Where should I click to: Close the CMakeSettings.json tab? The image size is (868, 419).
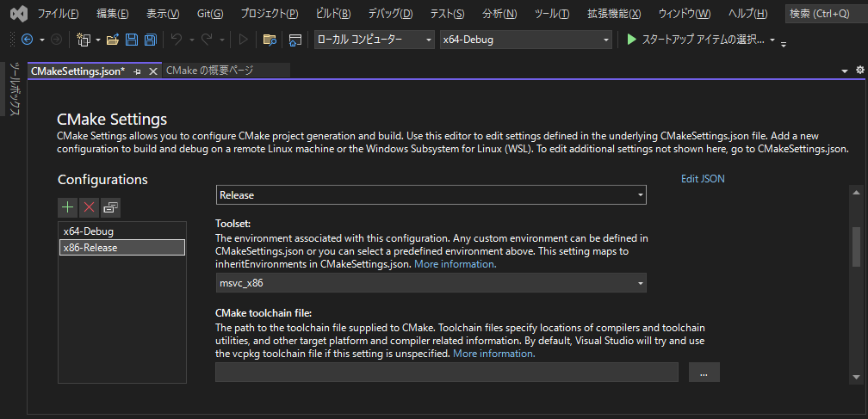pyautogui.click(x=154, y=71)
